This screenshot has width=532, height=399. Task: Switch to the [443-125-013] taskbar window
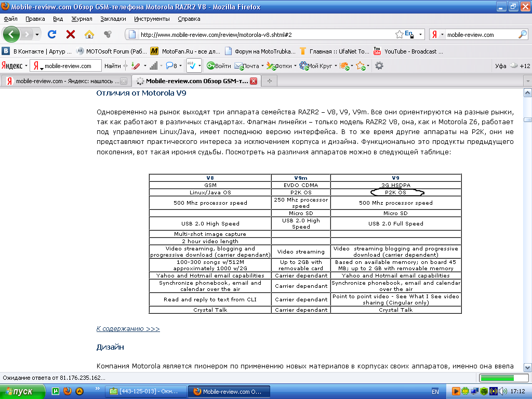tap(146, 391)
